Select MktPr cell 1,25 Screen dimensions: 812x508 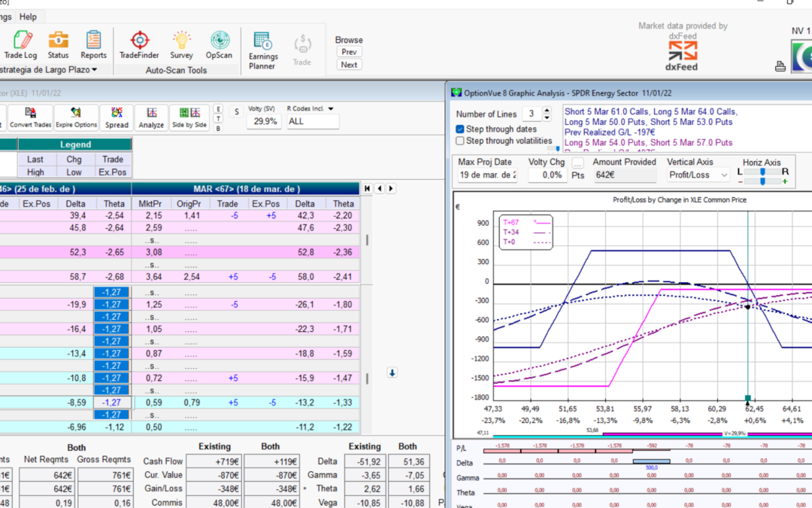(x=154, y=305)
